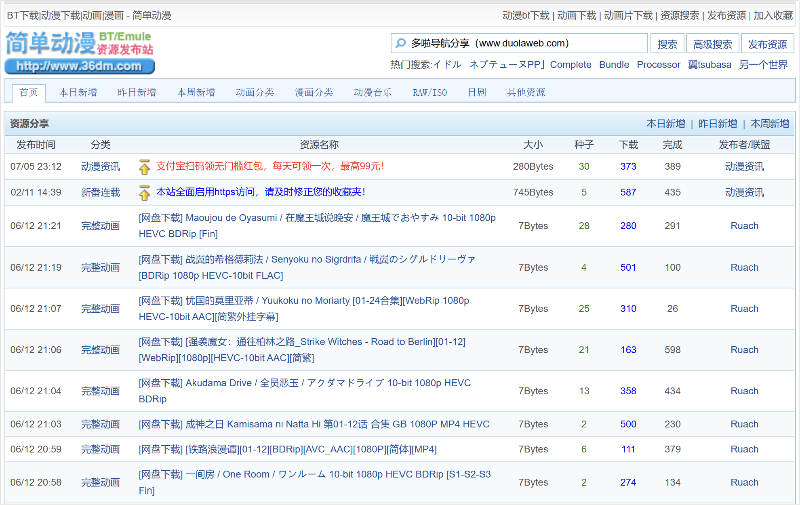Click the 发布时间 column header

(36, 145)
